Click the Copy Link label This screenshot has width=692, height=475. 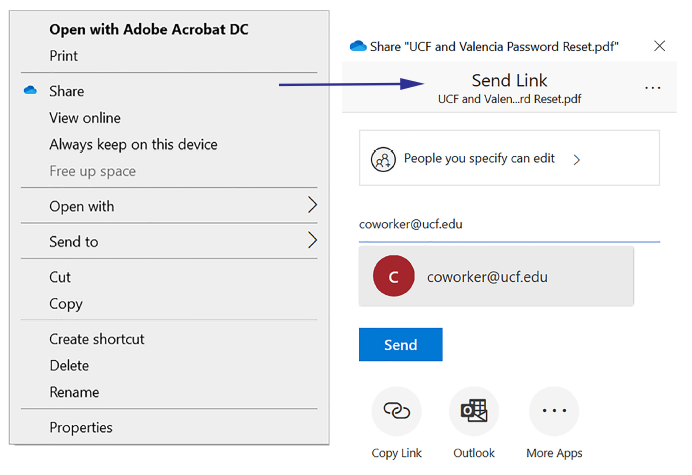click(396, 453)
